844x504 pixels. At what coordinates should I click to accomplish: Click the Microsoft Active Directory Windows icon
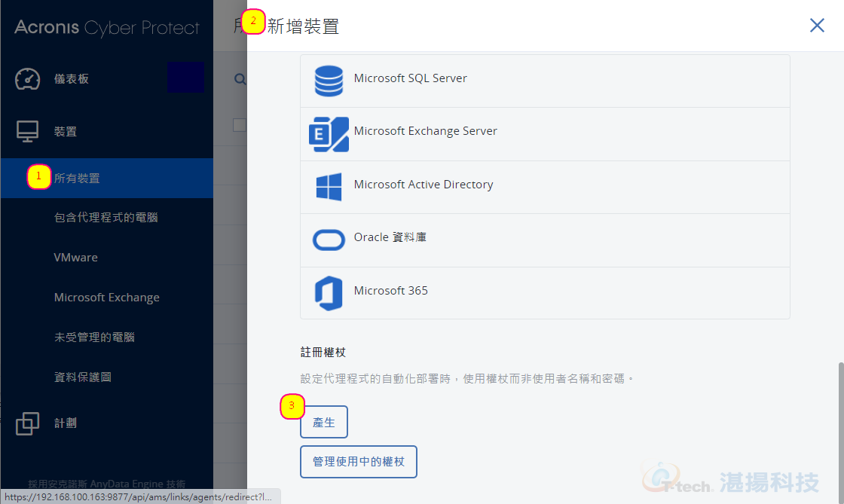329,187
